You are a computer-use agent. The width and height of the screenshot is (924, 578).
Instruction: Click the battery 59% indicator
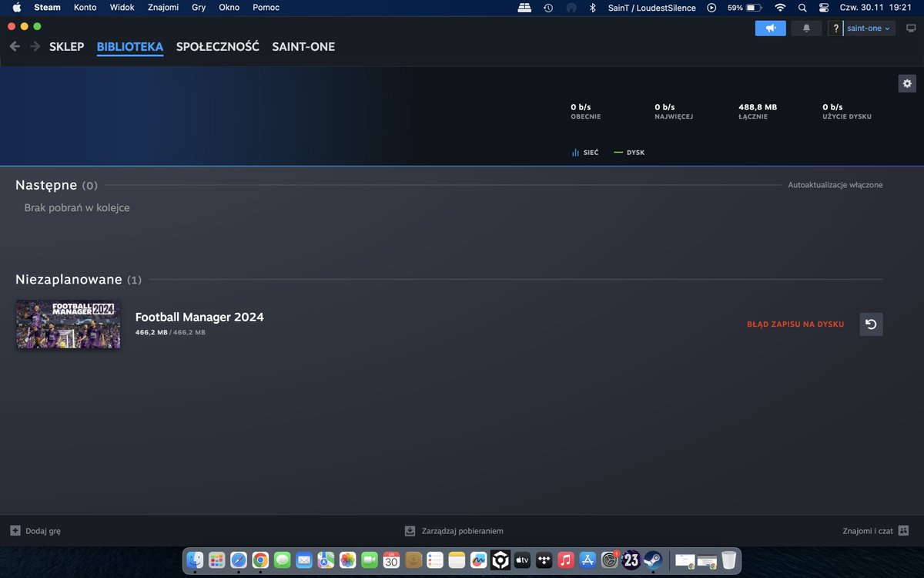click(x=745, y=8)
